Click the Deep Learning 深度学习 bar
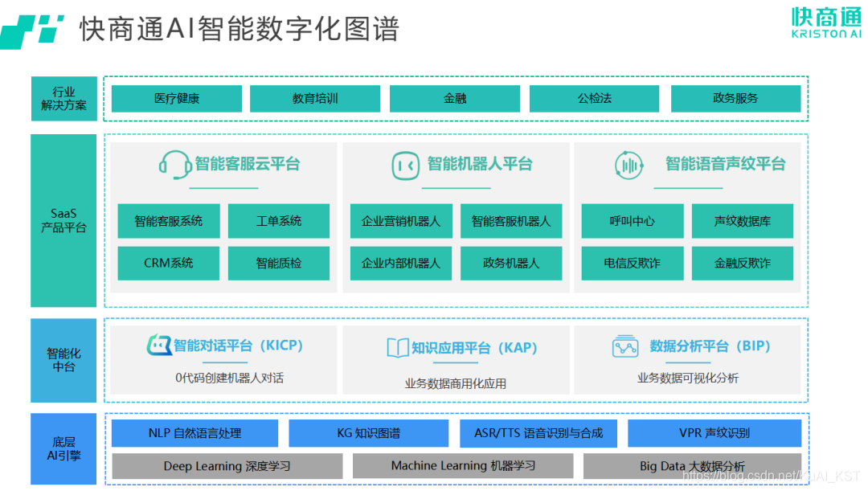 (227, 466)
